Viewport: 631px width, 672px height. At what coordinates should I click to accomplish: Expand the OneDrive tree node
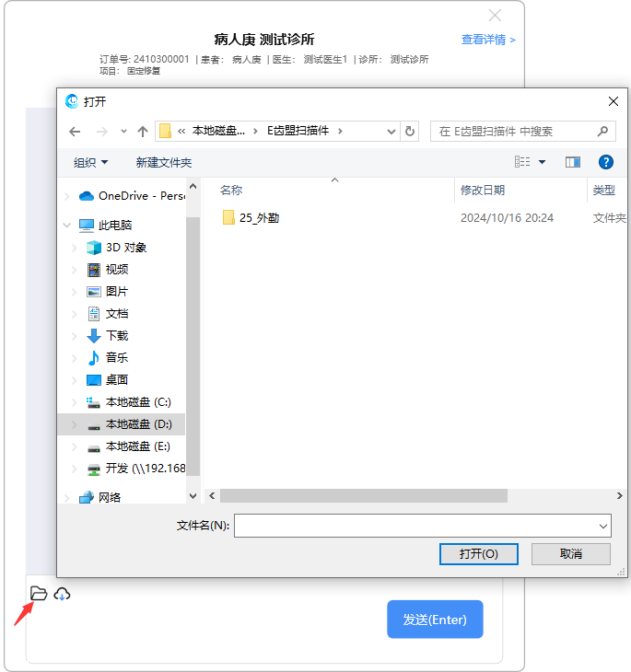point(65,196)
